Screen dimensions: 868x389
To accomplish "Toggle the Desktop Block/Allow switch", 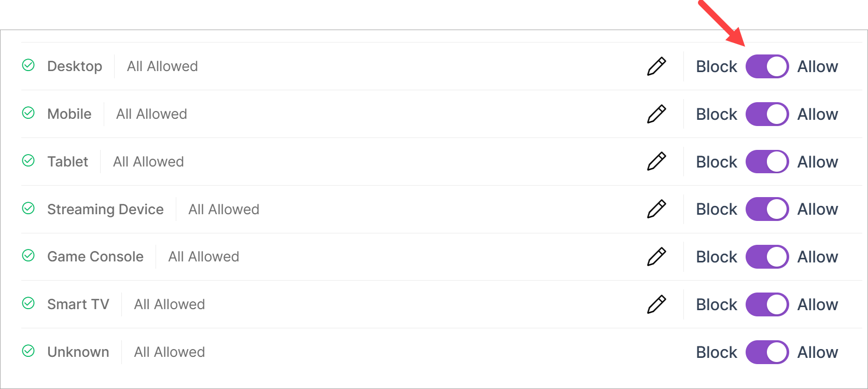I will tap(767, 66).
